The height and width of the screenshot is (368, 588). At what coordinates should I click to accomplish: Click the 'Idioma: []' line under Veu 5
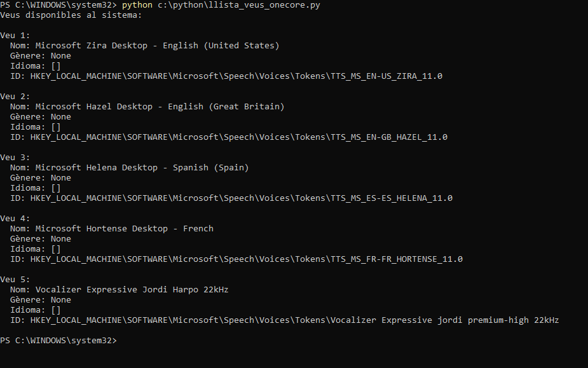36,310
